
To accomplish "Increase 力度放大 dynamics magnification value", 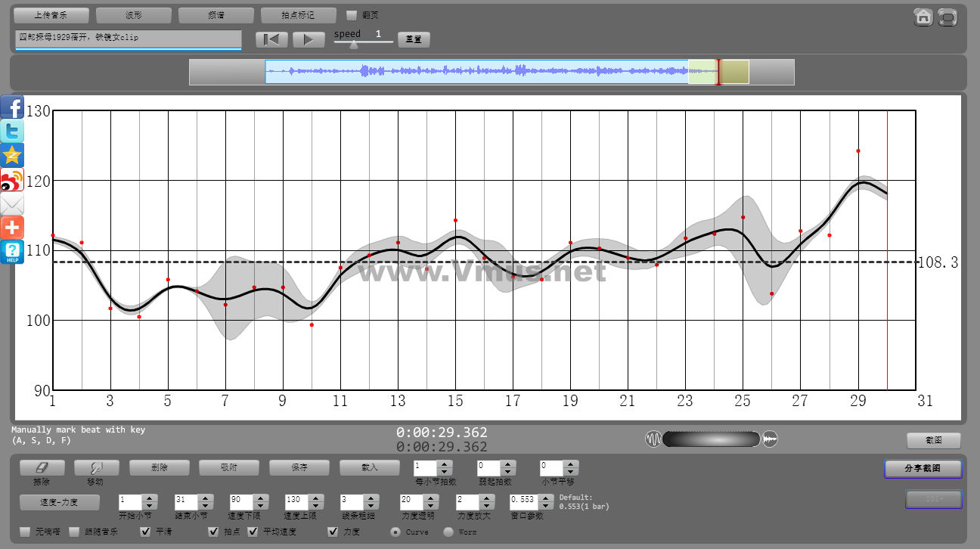I will pos(486,498).
